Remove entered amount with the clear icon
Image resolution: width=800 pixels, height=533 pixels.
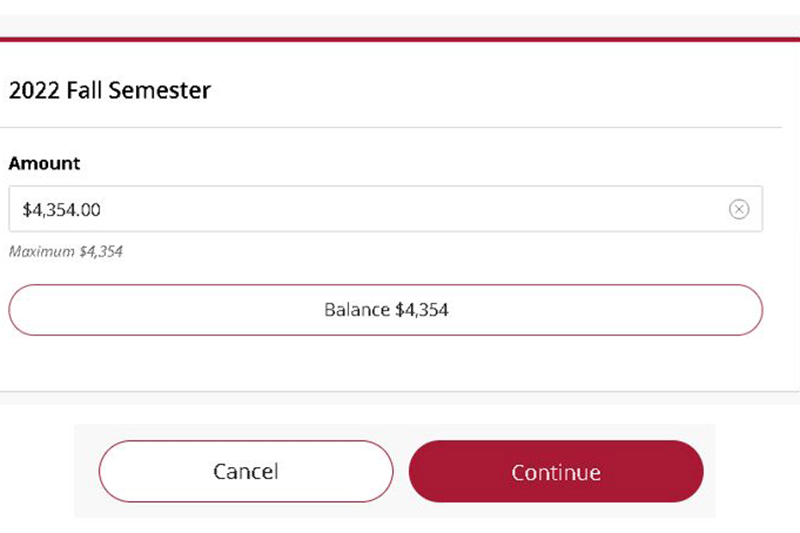(x=739, y=209)
